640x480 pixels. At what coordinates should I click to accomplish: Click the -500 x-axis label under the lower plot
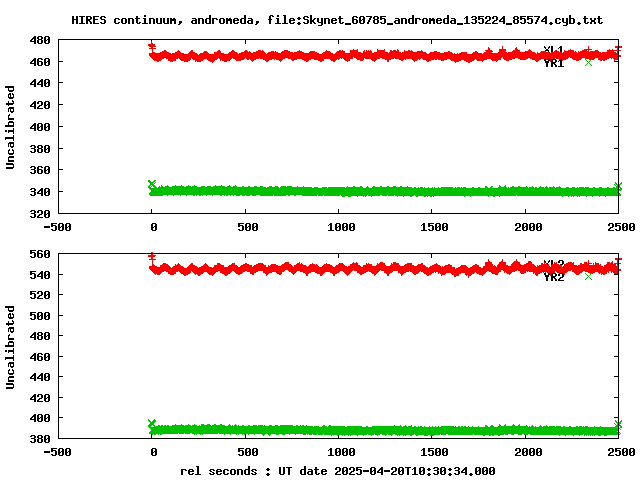[57, 452]
